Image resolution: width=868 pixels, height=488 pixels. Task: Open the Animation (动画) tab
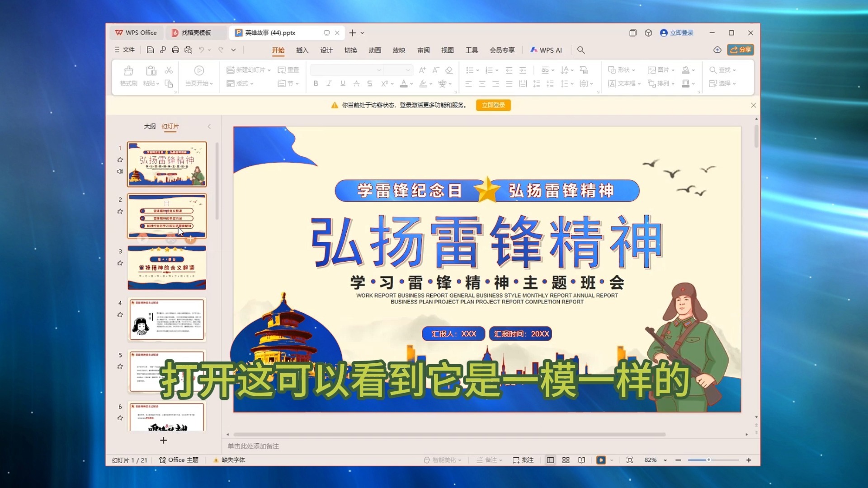click(x=375, y=50)
